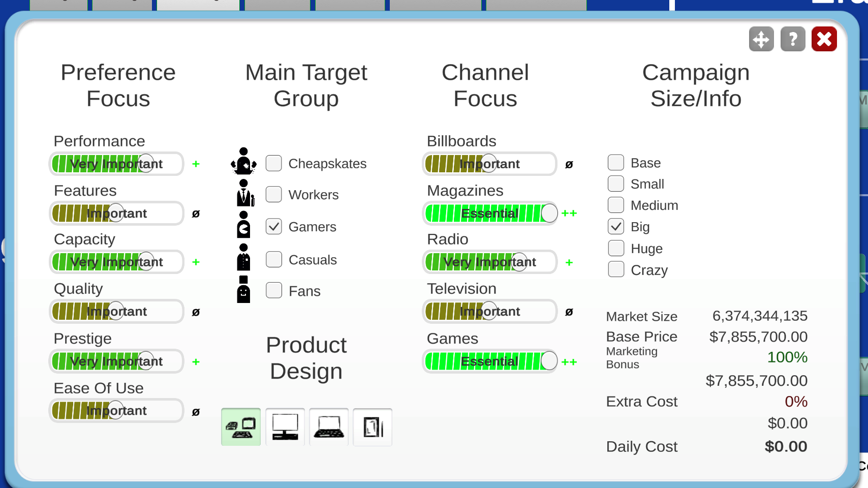Click the Extra Cost 0% value
The height and width of the screenshot is (488, 868).
[x=796, y=401]
